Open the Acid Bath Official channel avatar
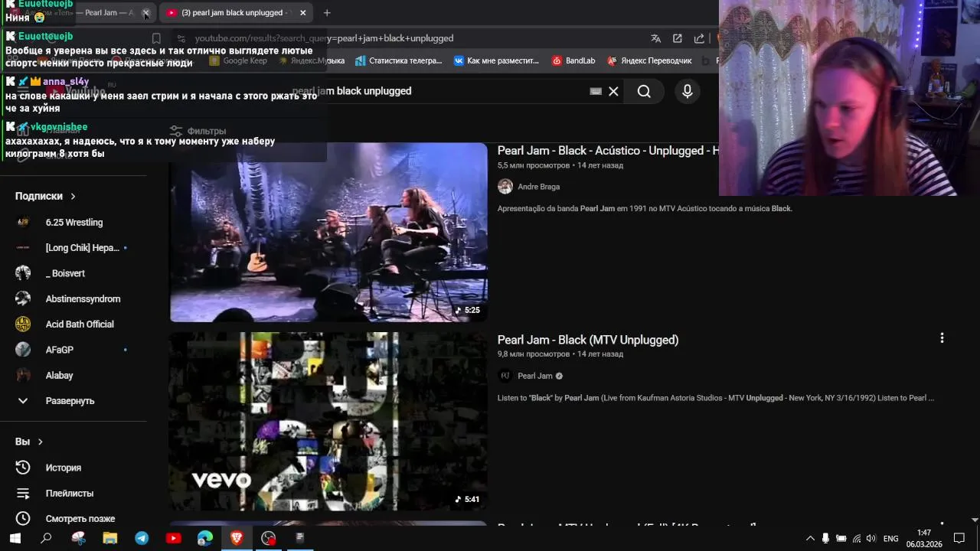This screenshot has height=551, width=980. click(x=23, y=324)
